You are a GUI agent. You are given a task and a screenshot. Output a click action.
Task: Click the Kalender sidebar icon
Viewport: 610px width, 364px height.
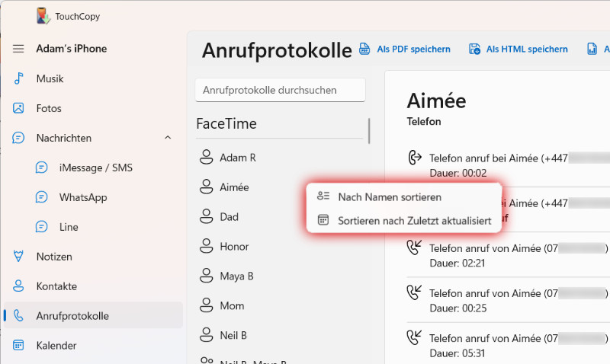click(19, 346)
